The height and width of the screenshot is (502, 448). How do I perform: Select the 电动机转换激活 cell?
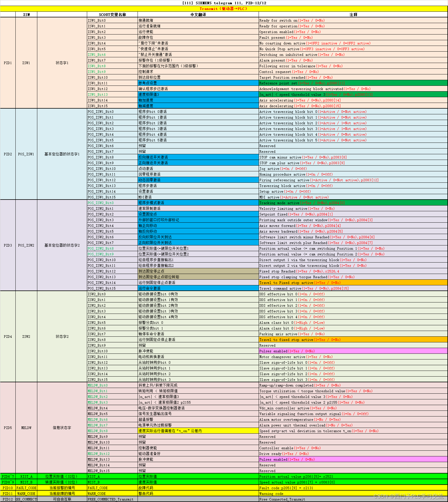tap(198, 357)
